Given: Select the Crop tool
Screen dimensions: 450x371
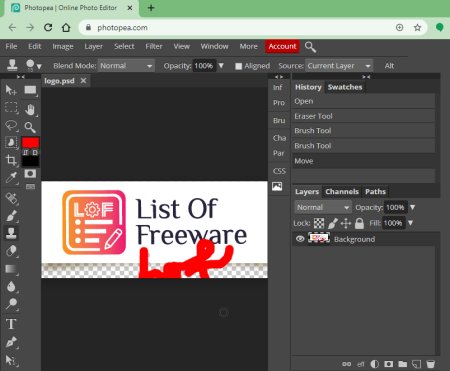Looking at the screenshot, I should tap(11, 160).
